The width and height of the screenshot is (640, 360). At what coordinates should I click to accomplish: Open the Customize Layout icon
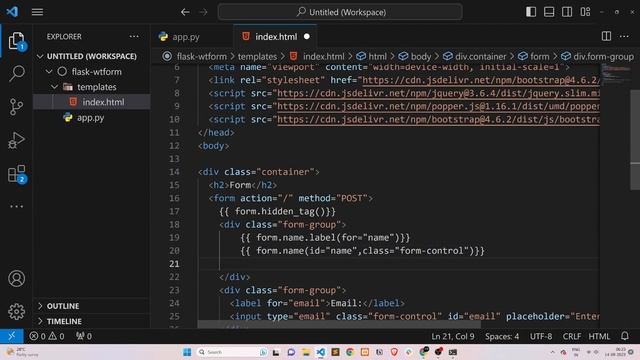pyautogui.click(x=585, y=12)
